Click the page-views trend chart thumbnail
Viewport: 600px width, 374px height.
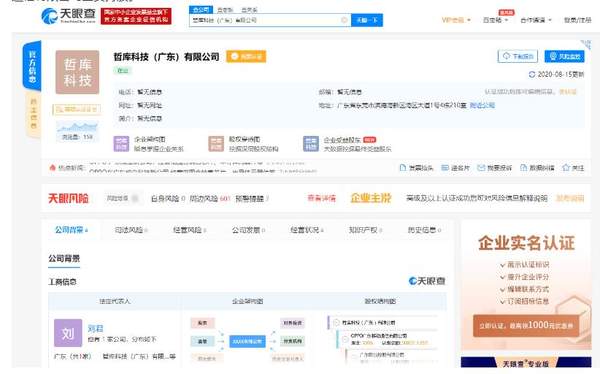pyautogui.click(x=77, y=131)
